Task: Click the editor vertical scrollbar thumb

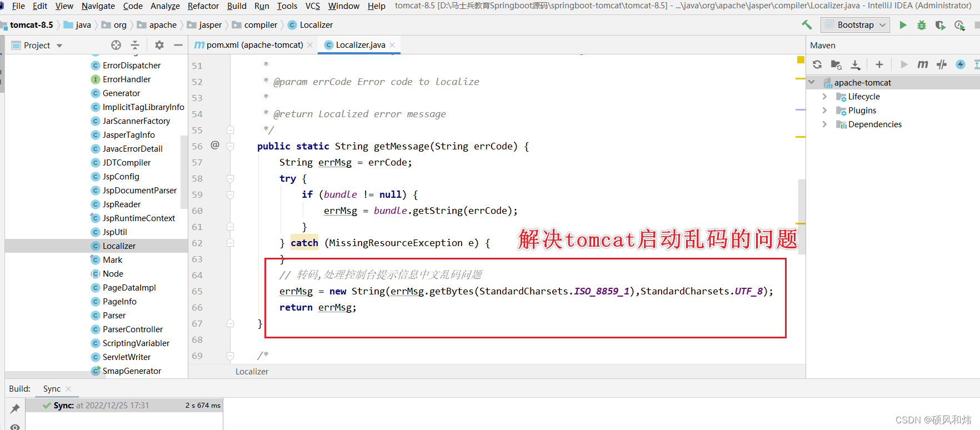Action: pos(802,217)
